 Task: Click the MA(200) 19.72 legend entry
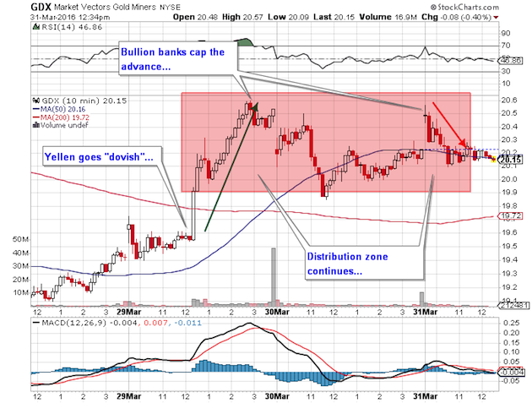tap(61, 117)
